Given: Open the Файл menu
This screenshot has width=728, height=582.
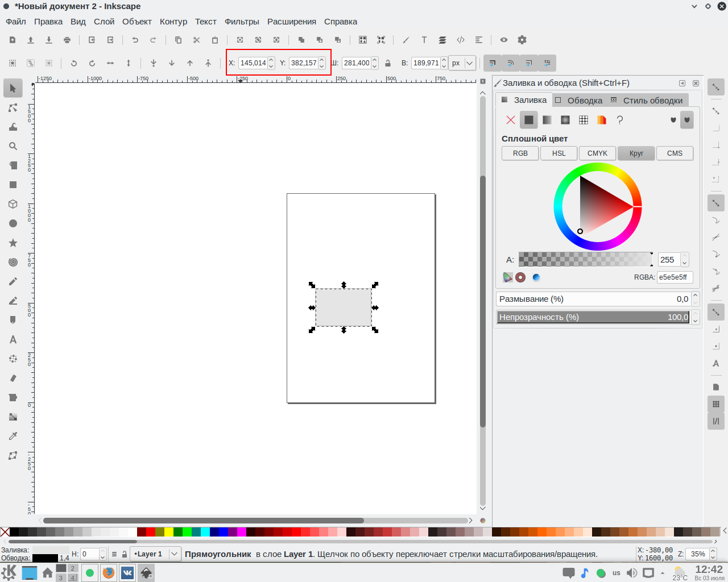Looking at the screenshot, I should point(16,22).
